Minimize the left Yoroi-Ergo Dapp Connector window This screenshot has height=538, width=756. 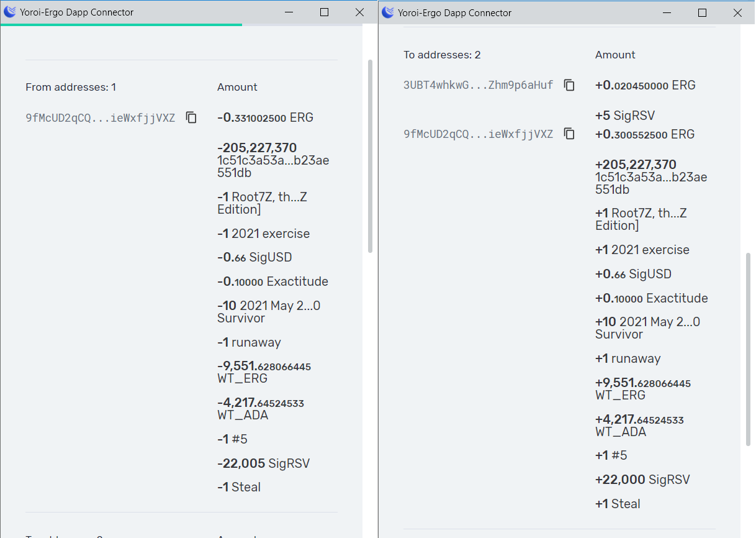pyautogui.click(x=289, y=12)
